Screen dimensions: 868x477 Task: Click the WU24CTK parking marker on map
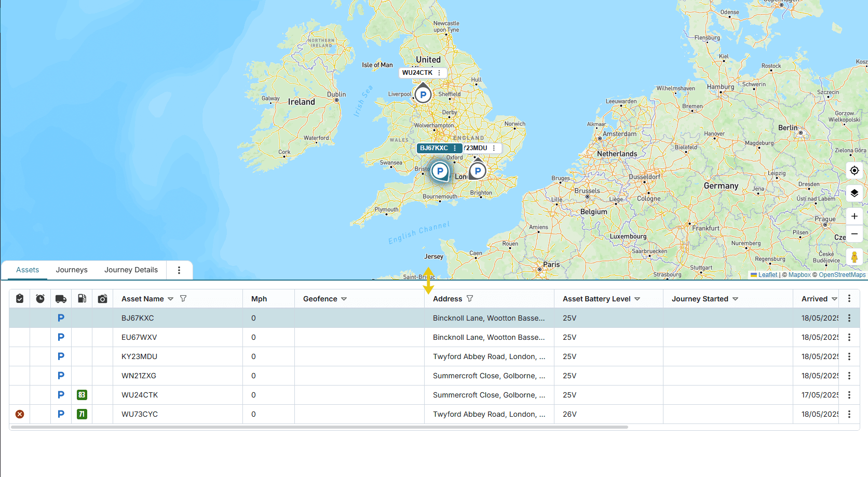pyautogui.click(x=423, y=95)
